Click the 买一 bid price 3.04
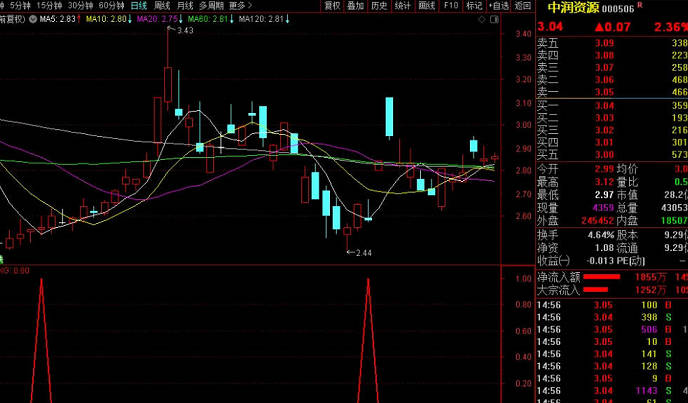Image resolution: width=688 pixels, height=403 pixels. 604,106
